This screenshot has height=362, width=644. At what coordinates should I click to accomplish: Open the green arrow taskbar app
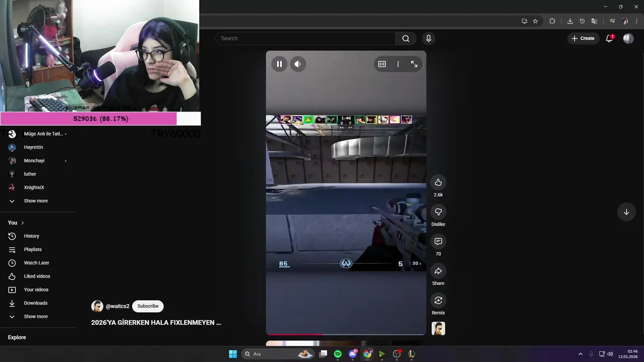(382, 354)
